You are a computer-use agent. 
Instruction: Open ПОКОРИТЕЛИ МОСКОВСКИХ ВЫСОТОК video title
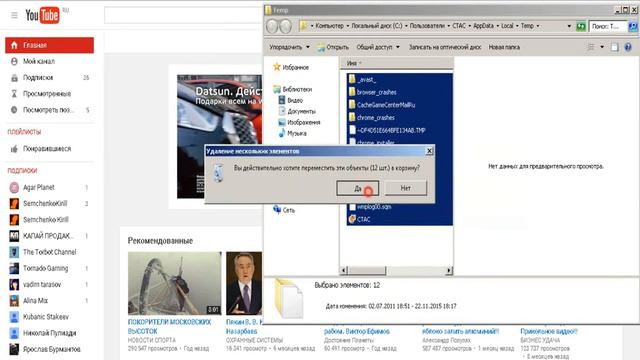click(169, 327)
